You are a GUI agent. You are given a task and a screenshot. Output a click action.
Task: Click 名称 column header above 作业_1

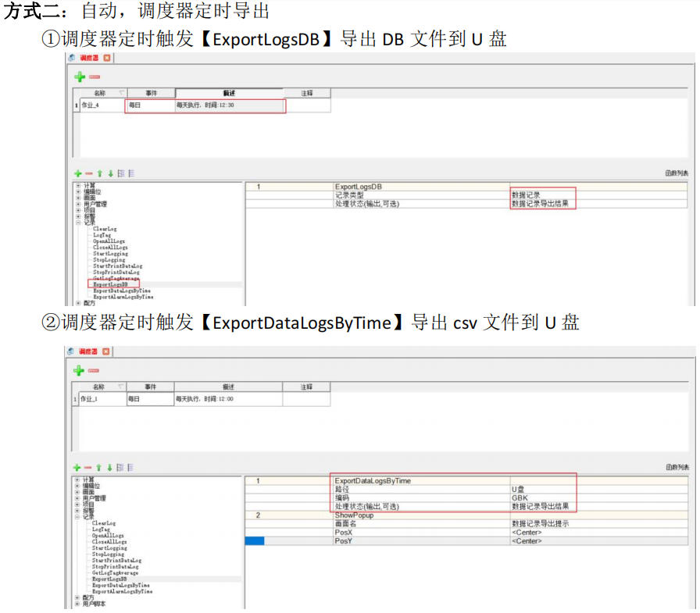99,387
